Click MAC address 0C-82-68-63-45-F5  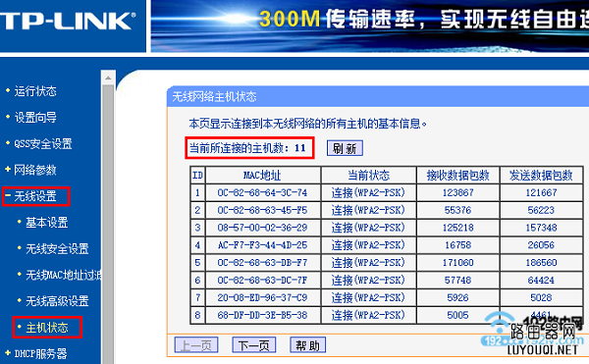[x=262, y=210]
